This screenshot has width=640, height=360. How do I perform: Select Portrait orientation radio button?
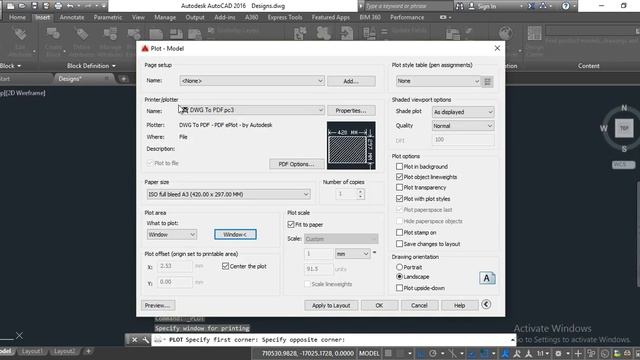tap(399, 267)
